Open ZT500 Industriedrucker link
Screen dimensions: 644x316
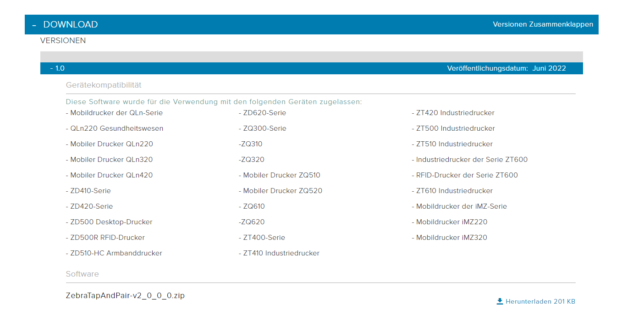(x=453, y=128)
